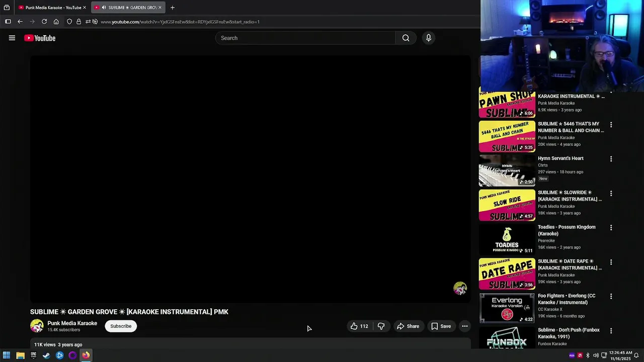This screenshot has width=644, height=362.
Task: Save video to a playlist
Action: pos(441,326)
